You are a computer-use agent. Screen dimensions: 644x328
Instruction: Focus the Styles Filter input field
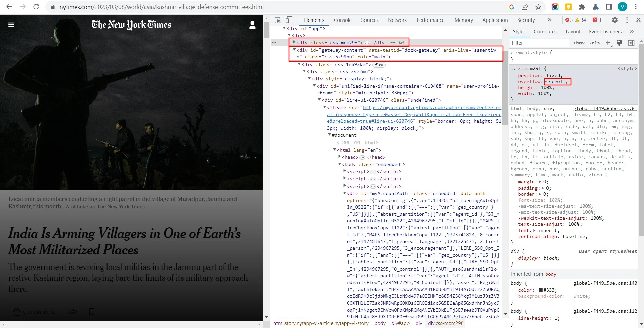coord(539,43)
